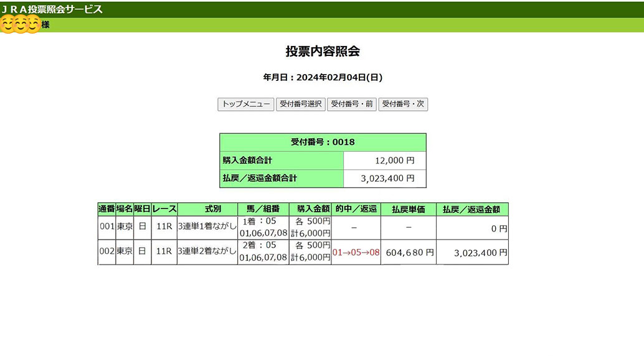This screenshot has width=644, height=356.
Task: Click the smiley emoji icons beside 様
Action: (20, 25)
